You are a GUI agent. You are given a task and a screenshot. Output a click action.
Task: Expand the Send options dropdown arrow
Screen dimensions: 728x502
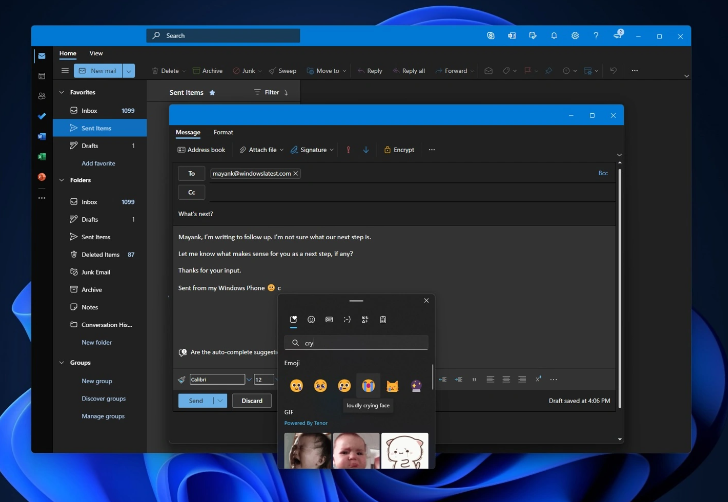(220, 400)
